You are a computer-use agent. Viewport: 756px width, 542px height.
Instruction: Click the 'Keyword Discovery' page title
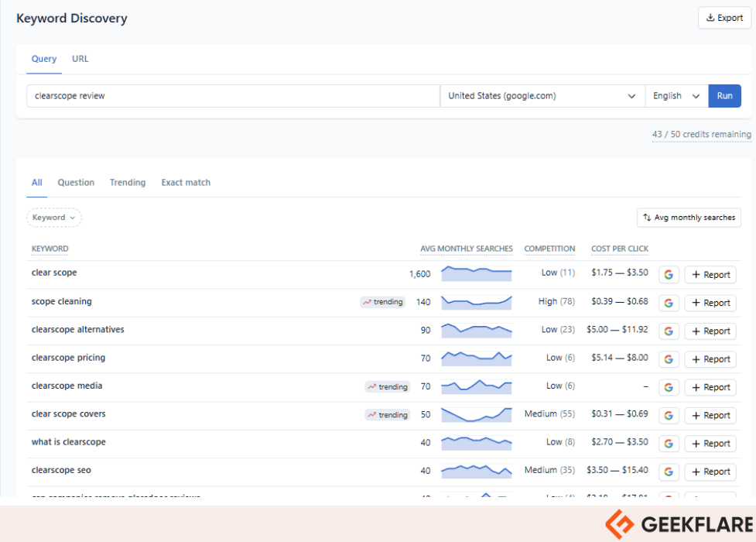pos(72,19)
